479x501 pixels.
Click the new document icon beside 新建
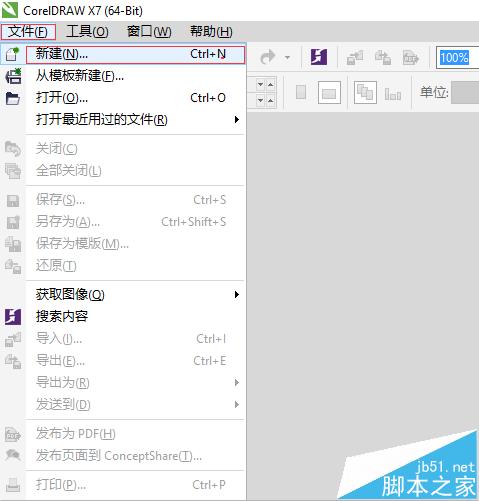pos(13,54)
